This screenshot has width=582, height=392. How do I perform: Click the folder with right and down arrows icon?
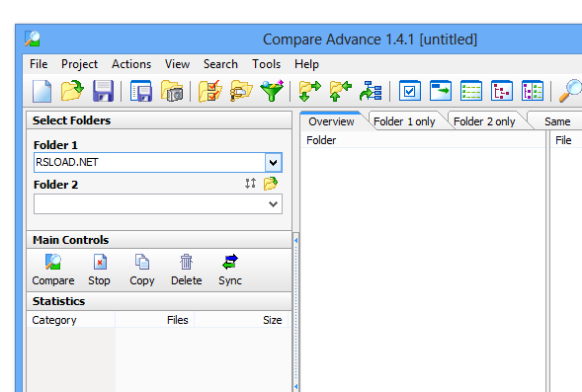point(309,91)
